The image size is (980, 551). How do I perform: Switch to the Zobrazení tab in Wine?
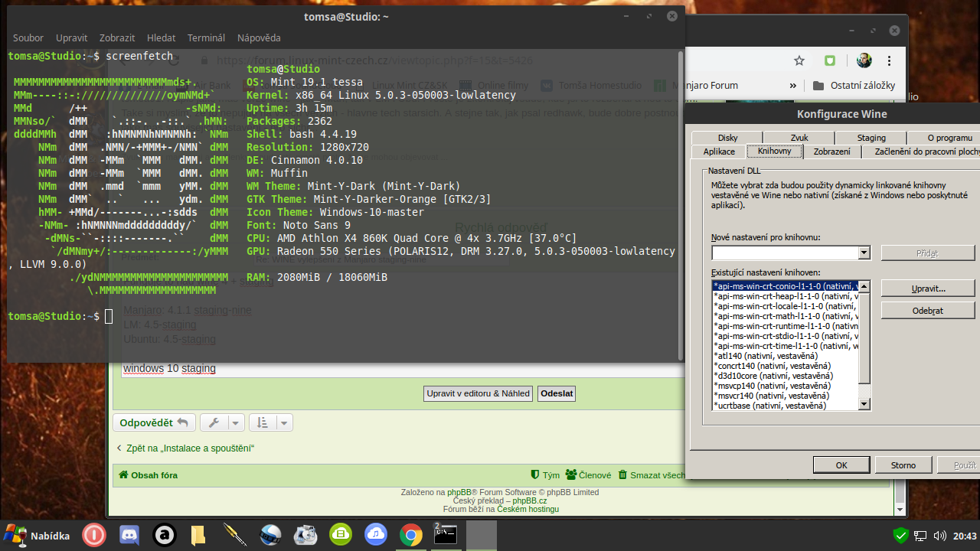point(831,152)
